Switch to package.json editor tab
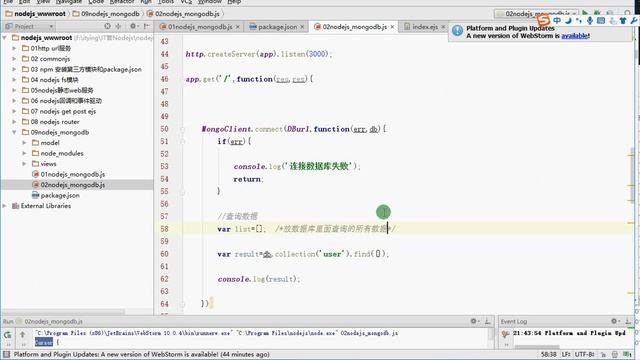Screen dimensions: 640x360 point(277,27)
